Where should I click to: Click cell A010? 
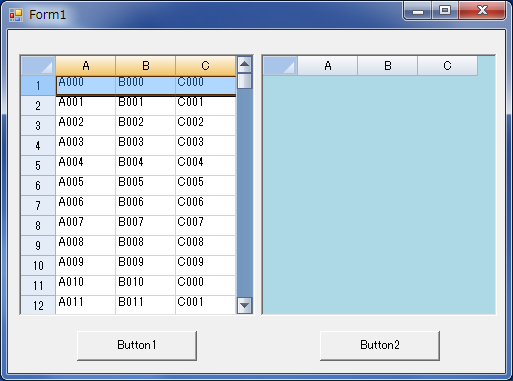[86, 286]
